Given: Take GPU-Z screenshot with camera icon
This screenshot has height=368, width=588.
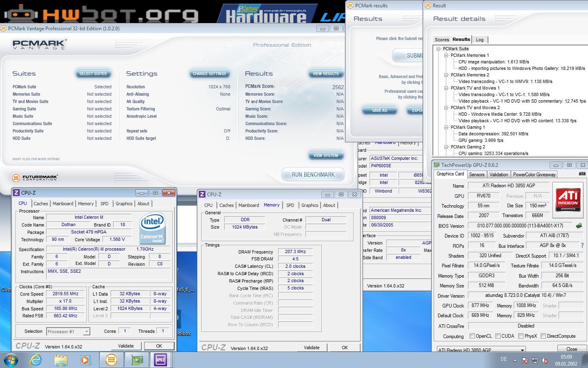Looking at the screenshot, I should click(x=582, y=174).
